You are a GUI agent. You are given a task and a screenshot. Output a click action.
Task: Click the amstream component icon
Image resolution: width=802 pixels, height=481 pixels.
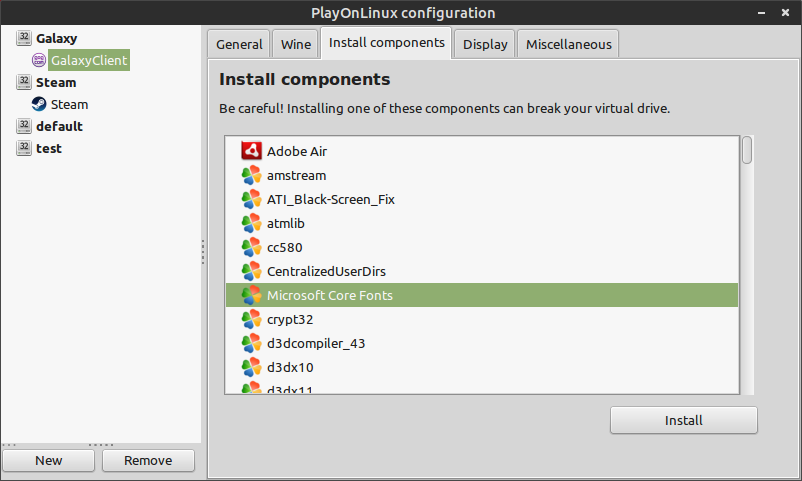coord(251,176)
